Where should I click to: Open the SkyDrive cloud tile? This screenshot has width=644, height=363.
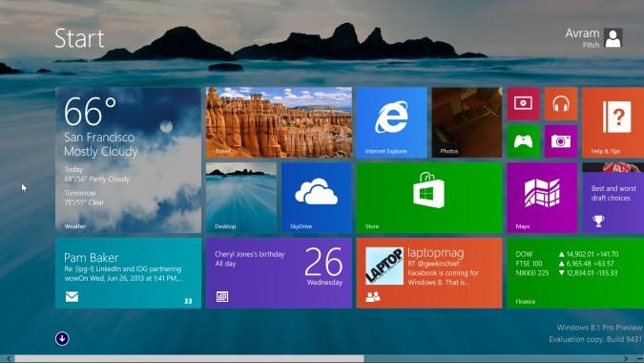coord(316,198)
